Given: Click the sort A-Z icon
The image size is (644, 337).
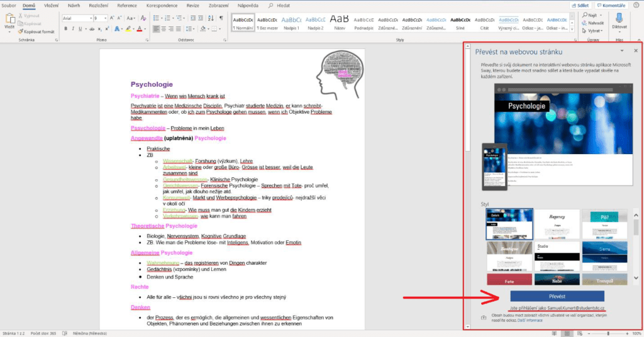Looking at the screenshot, I should pos(211,18).
